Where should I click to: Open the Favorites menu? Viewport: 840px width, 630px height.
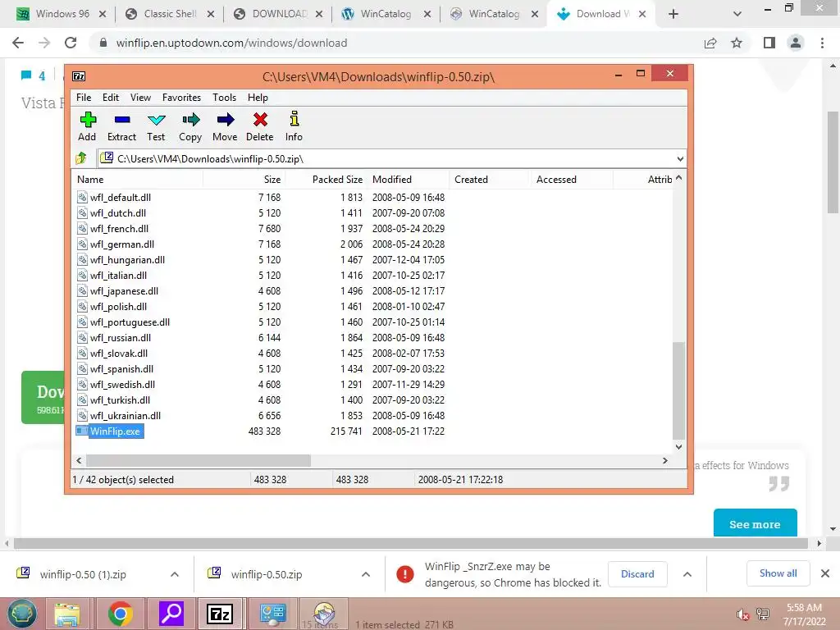[181, 98]
